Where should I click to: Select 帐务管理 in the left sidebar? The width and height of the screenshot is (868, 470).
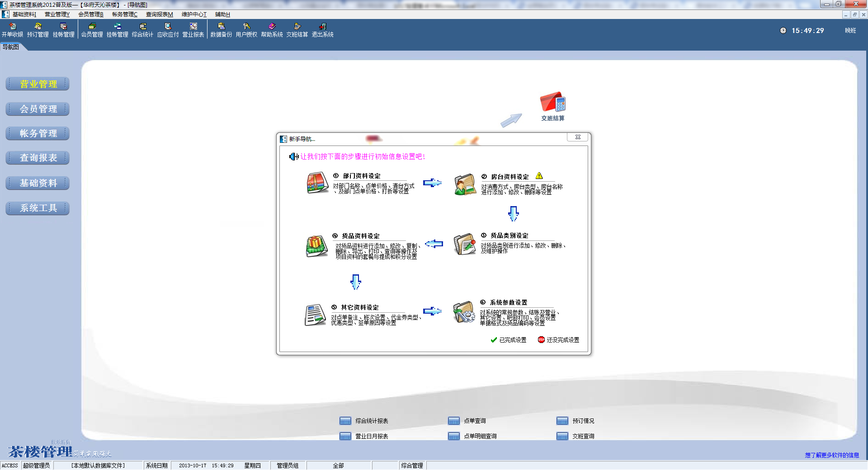click(x=38, y=133)
